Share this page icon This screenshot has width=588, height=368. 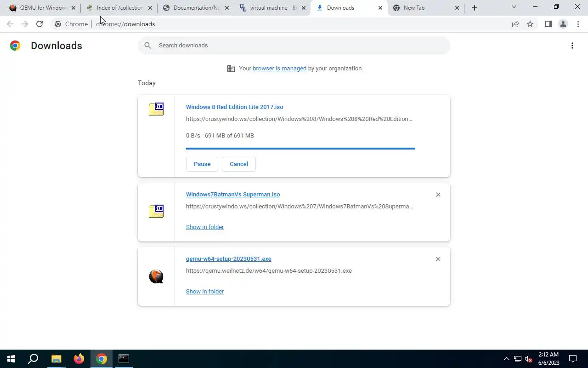[515, 24]
